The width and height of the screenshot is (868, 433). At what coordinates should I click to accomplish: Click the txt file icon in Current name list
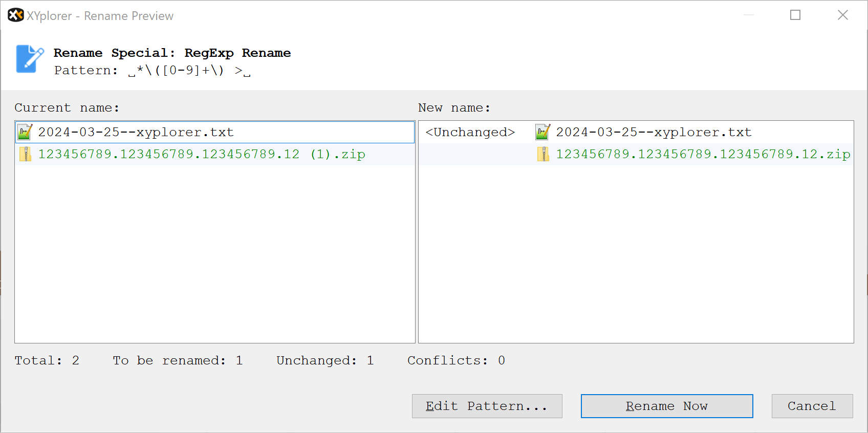click(x=25, y=132)
